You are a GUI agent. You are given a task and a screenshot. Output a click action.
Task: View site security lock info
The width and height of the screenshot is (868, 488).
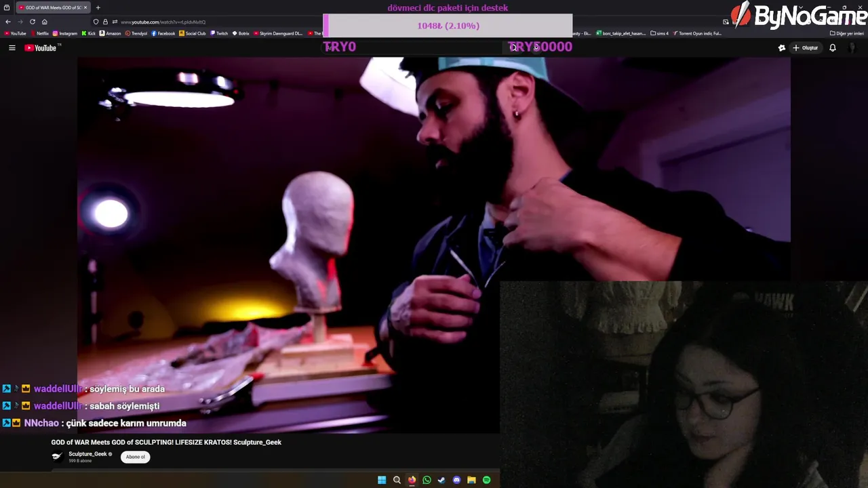(x=105, y=22)
